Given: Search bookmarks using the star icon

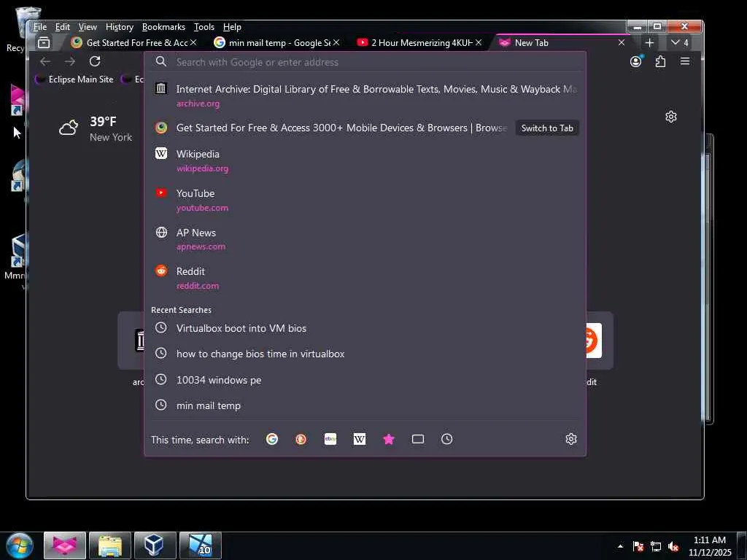Looking at the screenshot, I should pyautogui.click(x=389, y=439).
